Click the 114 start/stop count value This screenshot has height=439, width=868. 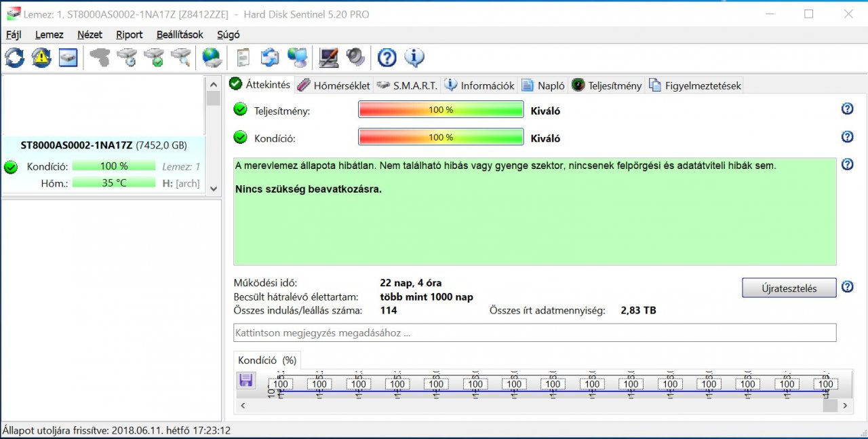pyautogui.click(x=389, y=311)
